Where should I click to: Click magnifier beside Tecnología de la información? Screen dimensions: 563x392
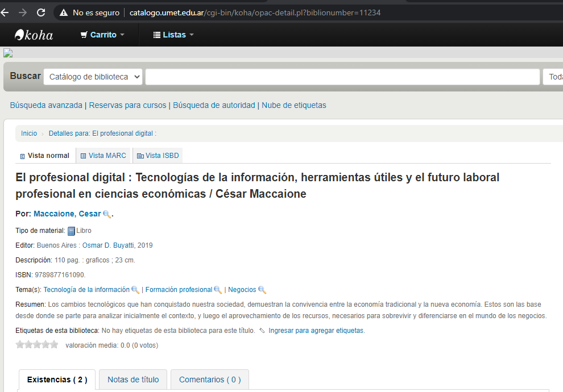coord(135,290)
